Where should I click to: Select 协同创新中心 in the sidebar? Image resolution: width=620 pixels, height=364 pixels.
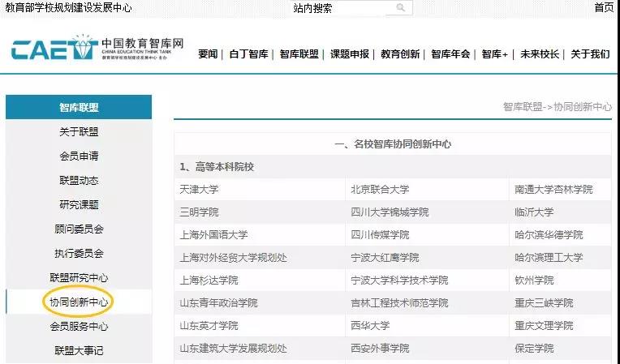(79, 302)
